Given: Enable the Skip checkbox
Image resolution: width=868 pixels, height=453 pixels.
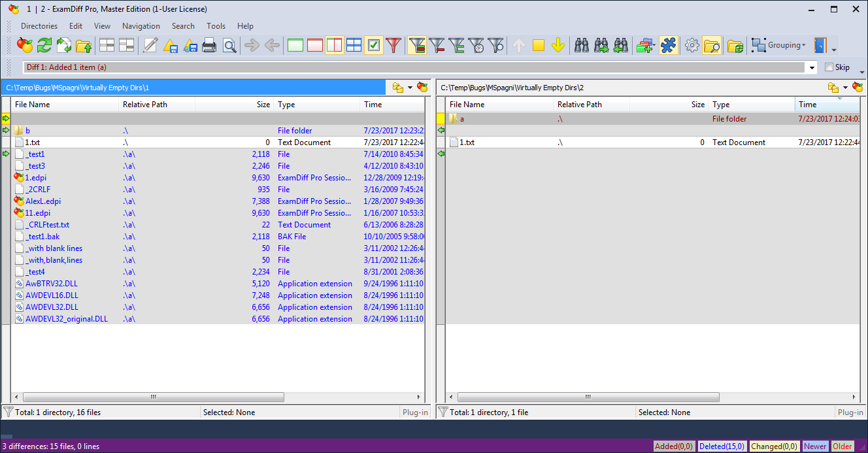Looking at the screenshot, I should click(829, 67).
